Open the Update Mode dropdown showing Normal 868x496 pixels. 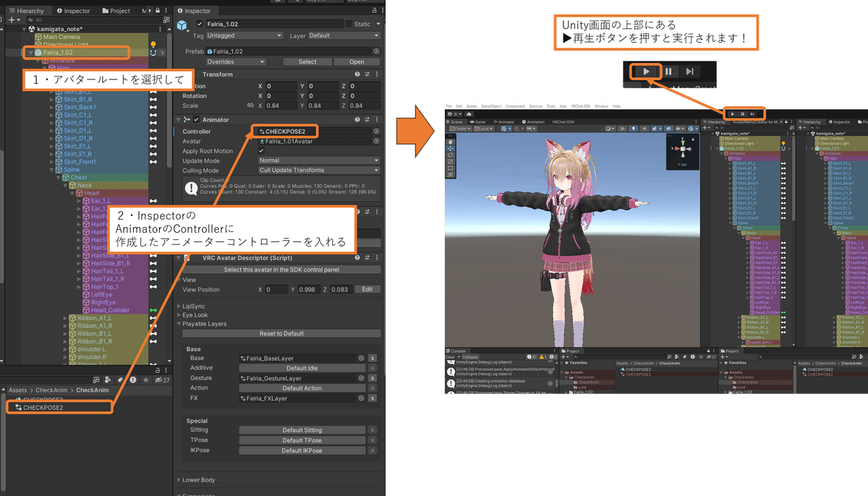(319, 161)
